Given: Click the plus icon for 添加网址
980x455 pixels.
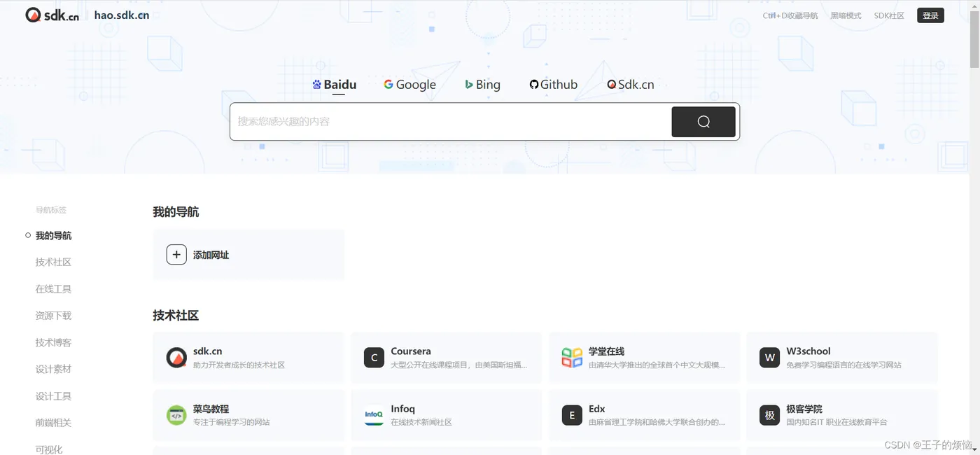Looking at the screenshot, I should pos(176,255).
